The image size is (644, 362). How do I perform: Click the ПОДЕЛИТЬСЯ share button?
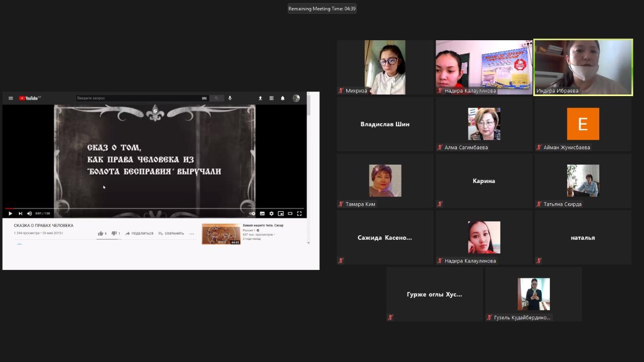(139, 233)
